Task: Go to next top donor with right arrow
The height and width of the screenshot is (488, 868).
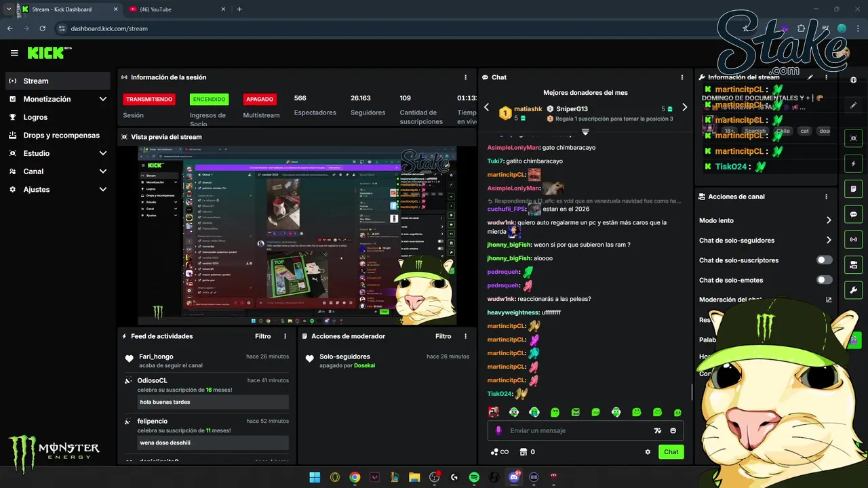Action: pyautogui.click(x=684, y=107)
